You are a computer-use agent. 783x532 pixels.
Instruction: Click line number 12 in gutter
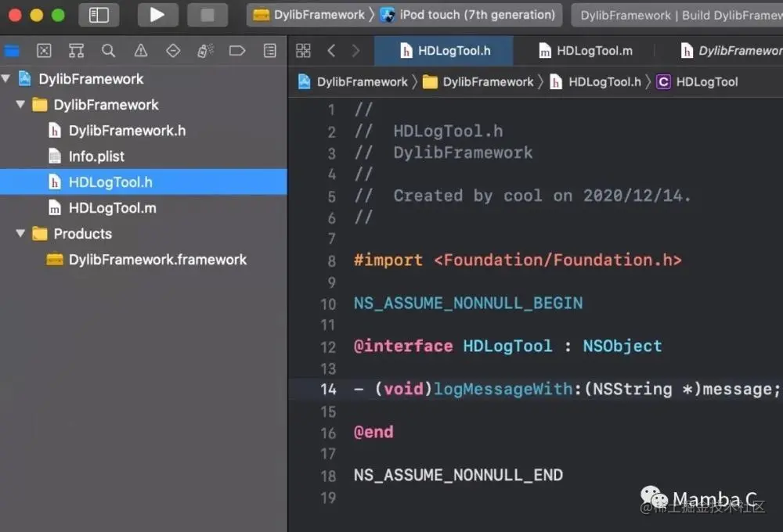(x=328, y=347)
